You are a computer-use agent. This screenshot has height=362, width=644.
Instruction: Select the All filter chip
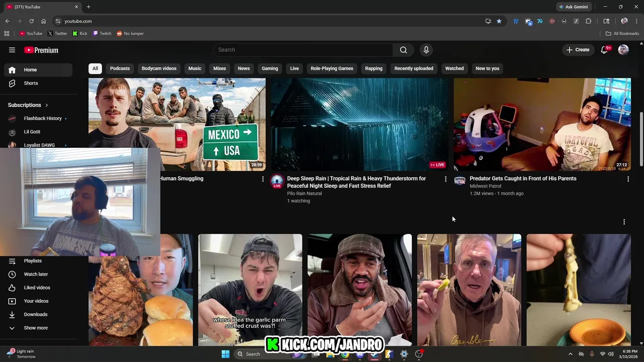95,68
